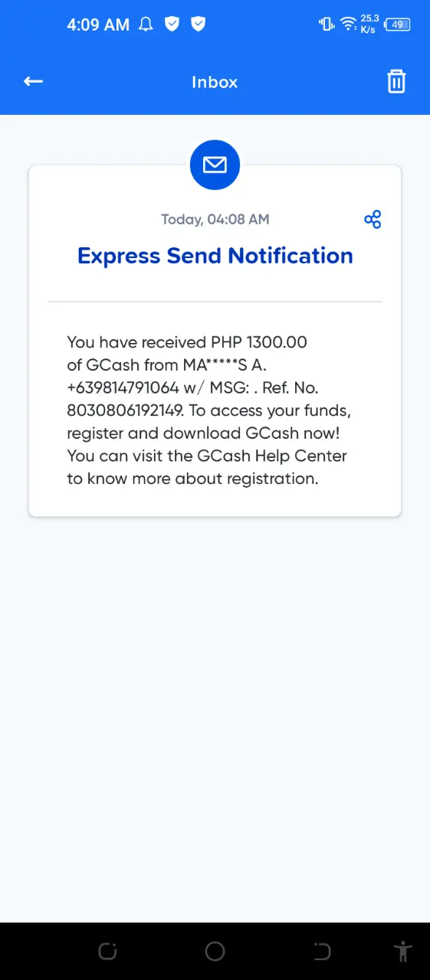
Task: Tap sender phone number +639814791064
Action: click(x=123, y=387)
